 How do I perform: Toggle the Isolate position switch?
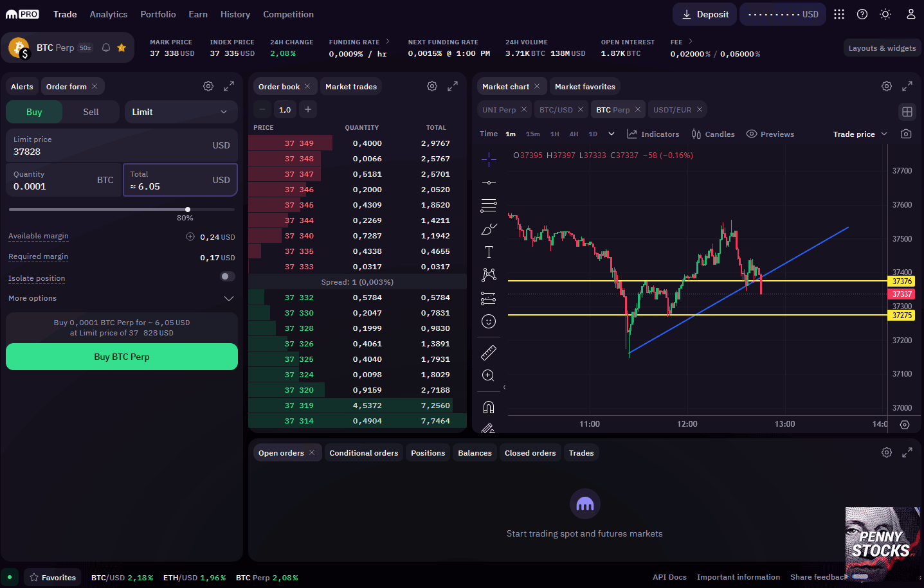click(x=227, y=276)
